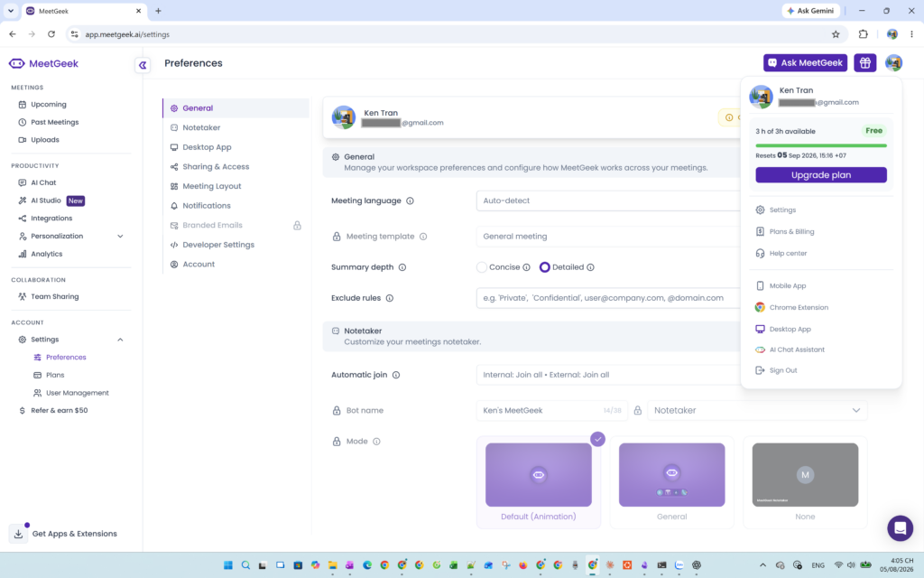Click the lock icon next to Notetaker dropdown
Image resolution: width=924 pixels, height=578 pixels.
point(638,411)
